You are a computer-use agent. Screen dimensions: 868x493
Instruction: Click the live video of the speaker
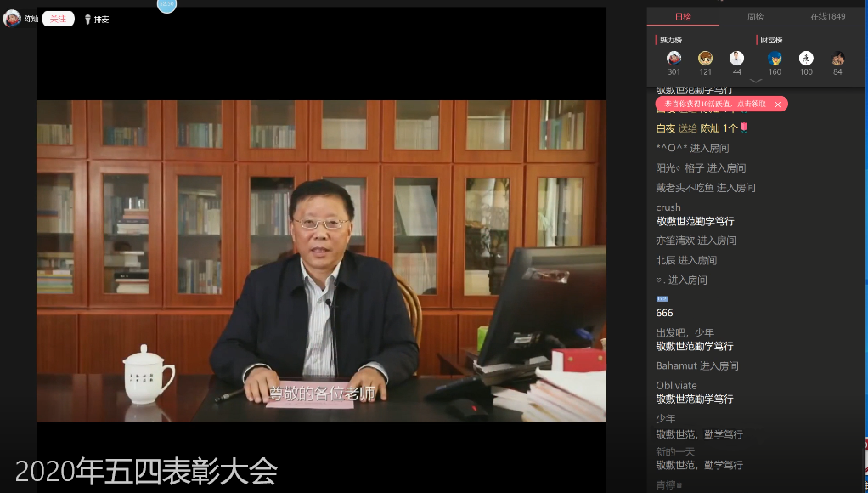[321, 261]
